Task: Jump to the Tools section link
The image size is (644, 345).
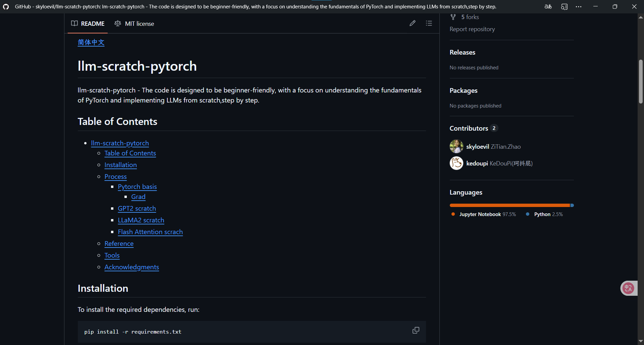Action: point(112,255)
